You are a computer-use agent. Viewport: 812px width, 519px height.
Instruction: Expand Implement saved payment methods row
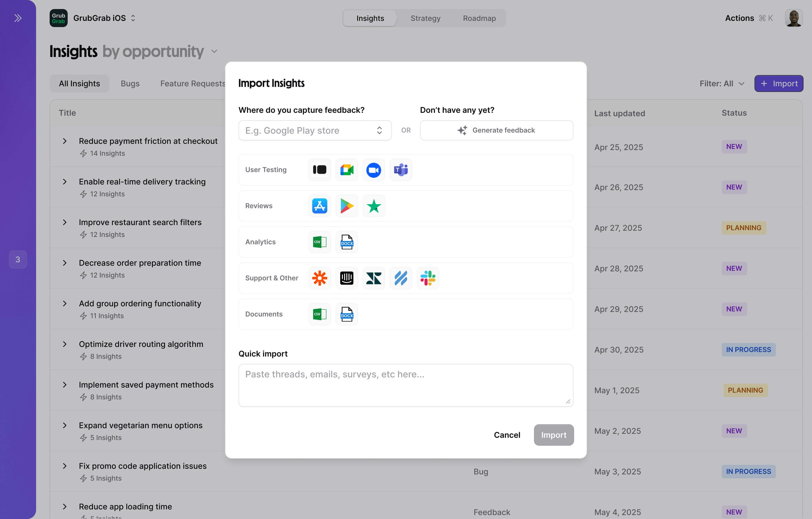point(65,385)
